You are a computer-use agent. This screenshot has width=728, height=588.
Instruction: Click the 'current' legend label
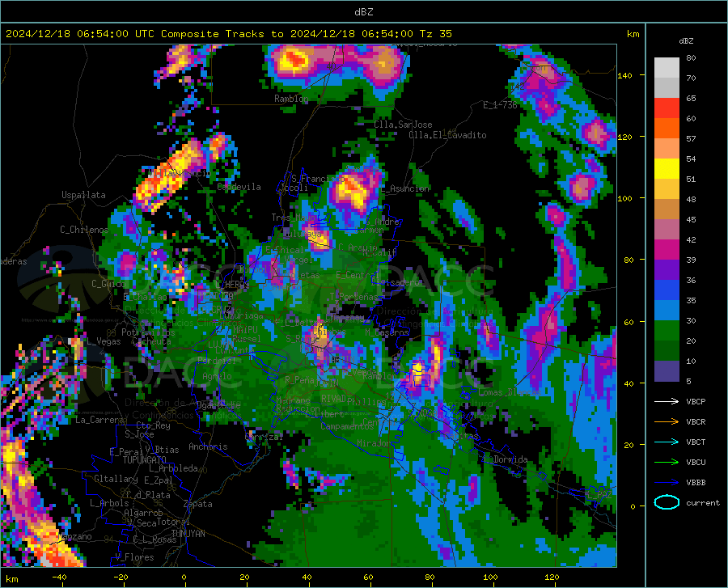point(703,502)
